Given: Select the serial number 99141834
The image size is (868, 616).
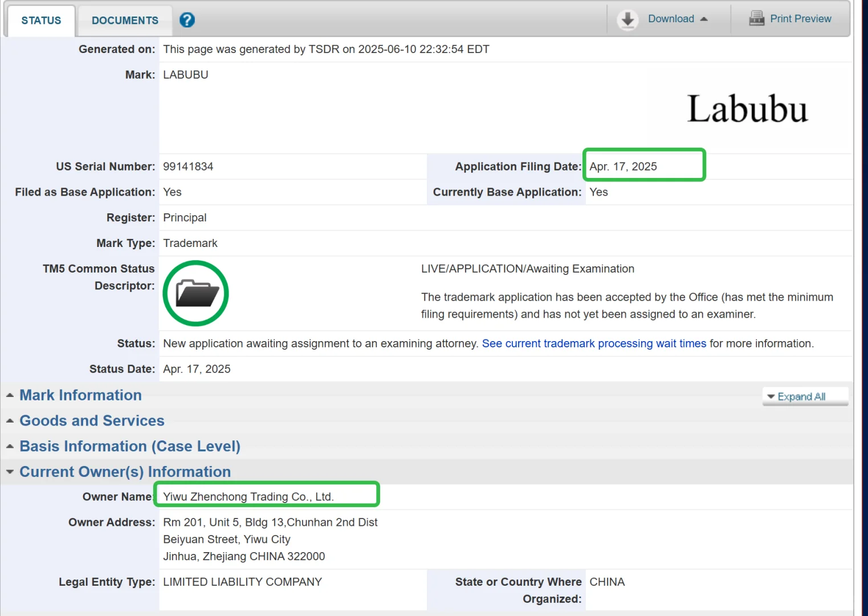Looking at the screenshot, I should pyautogui.click(x=188, y=167).
